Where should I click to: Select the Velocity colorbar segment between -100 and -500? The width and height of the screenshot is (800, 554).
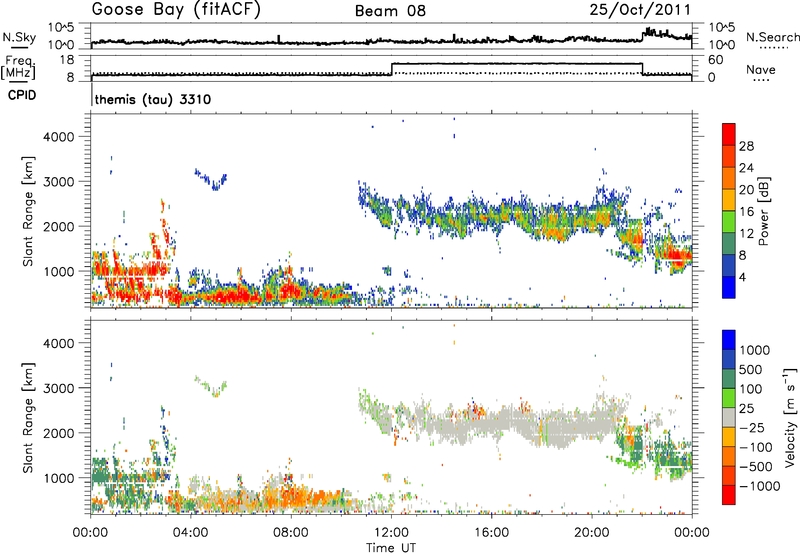point(729,457)
